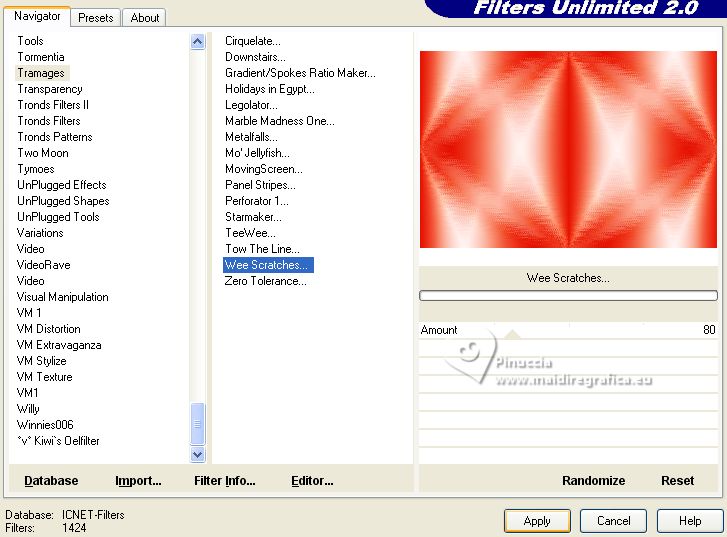Select the Two Moon category
727x537 pixels.
[x=43, y=153]
